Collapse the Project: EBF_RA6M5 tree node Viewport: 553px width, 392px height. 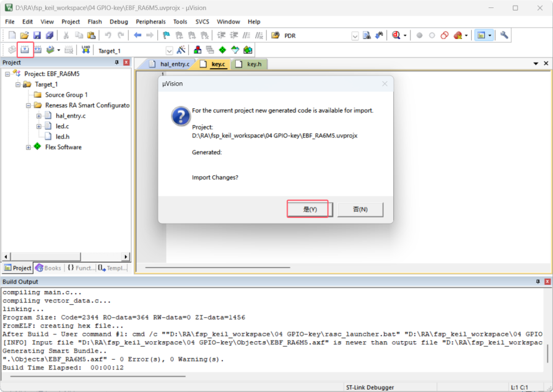(7, 74)
